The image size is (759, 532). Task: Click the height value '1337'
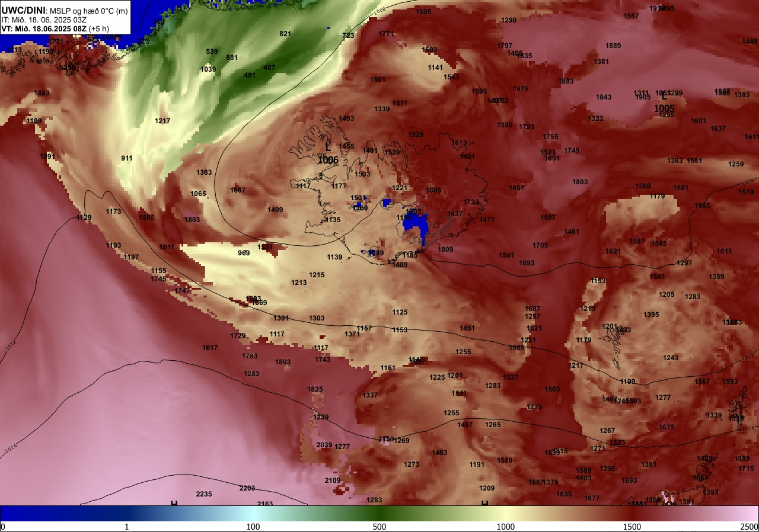tap(370, 395)
